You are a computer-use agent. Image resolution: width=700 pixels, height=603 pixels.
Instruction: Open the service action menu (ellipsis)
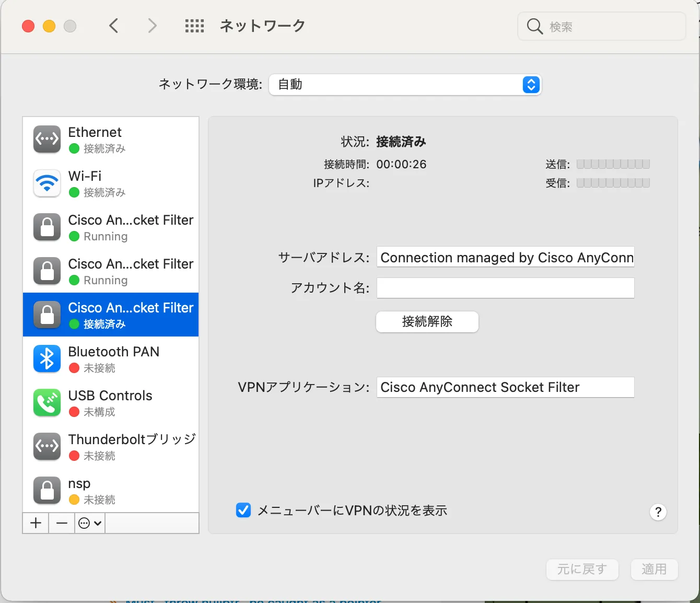click(90, 523)
